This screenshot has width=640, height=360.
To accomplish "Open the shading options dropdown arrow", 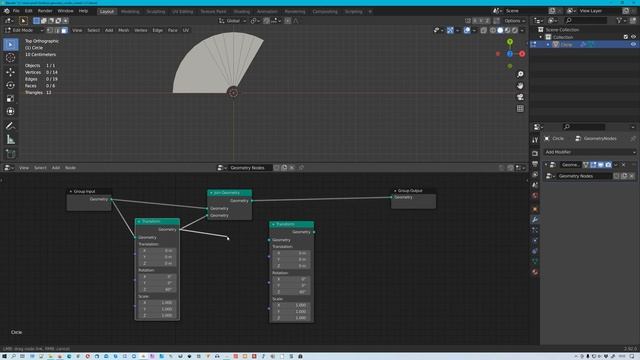I will click(522, 30).
